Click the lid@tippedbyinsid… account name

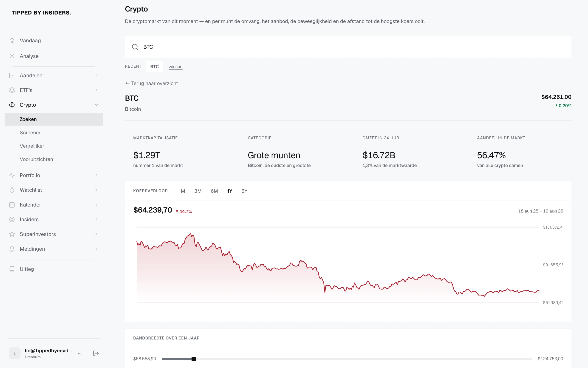(48, 351)
